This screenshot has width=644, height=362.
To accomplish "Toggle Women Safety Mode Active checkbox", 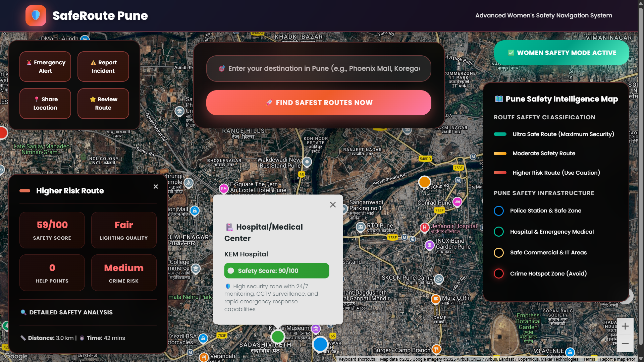I will (511, 53).
